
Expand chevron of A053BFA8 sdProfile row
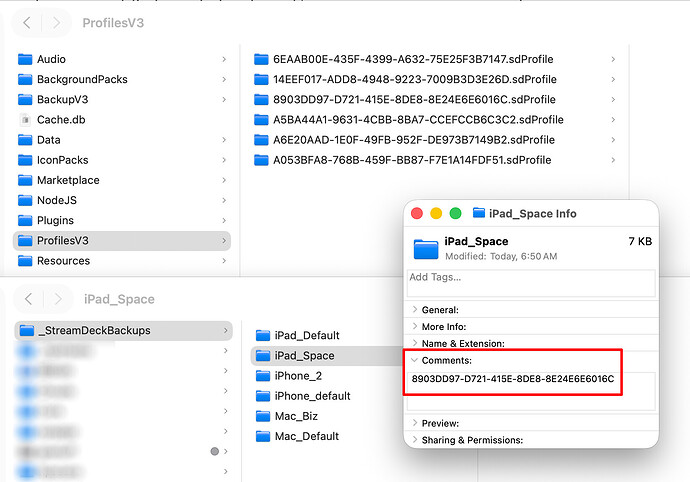tap(613, 160)
